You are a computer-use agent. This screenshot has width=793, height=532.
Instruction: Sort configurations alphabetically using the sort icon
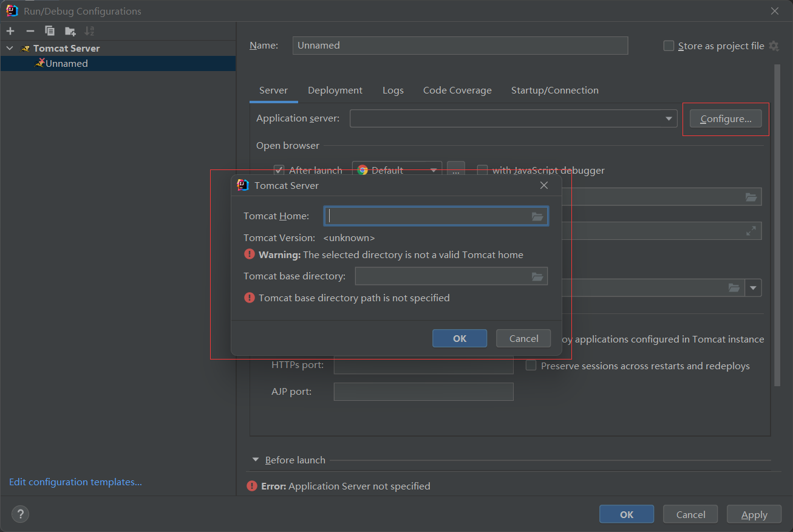click(x=89, y=31)
